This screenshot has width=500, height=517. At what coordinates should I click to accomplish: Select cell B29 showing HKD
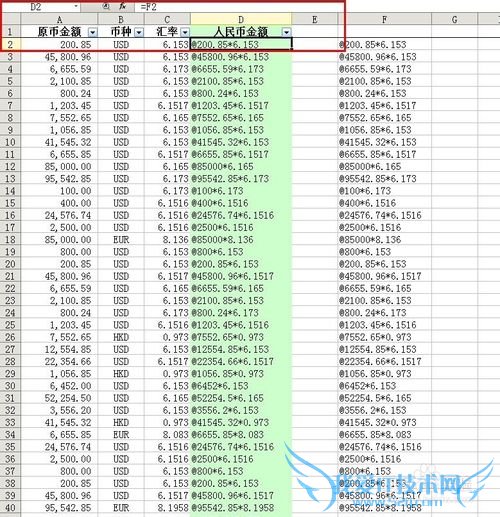tap(121, 374)
